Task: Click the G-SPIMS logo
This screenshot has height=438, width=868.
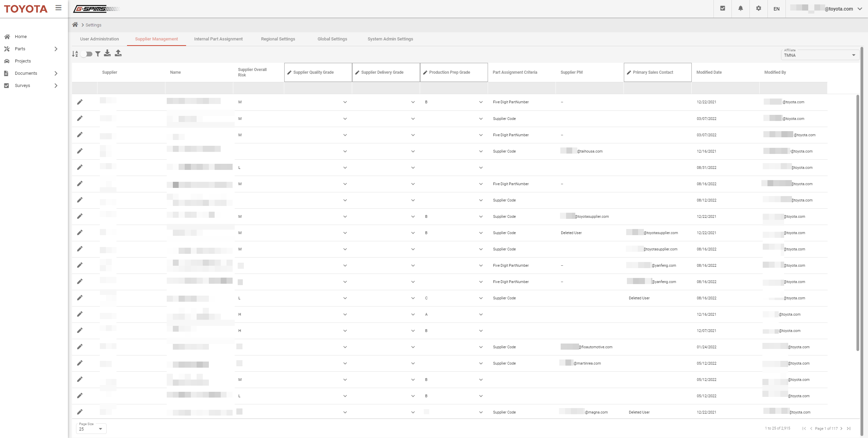Action: coord(96,9)
